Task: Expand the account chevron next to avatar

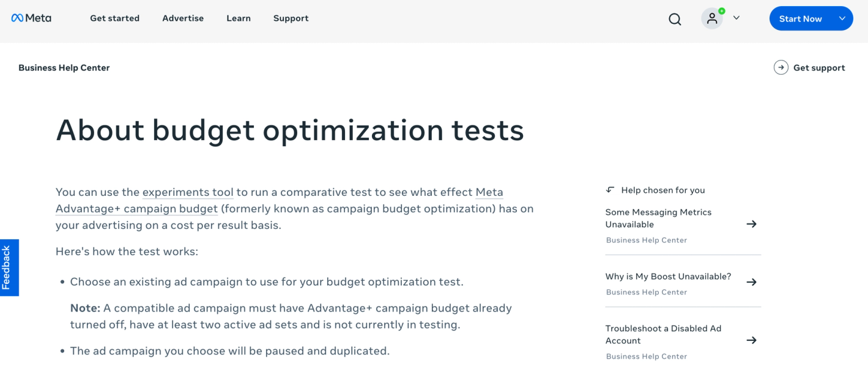Action: (736, 18)
